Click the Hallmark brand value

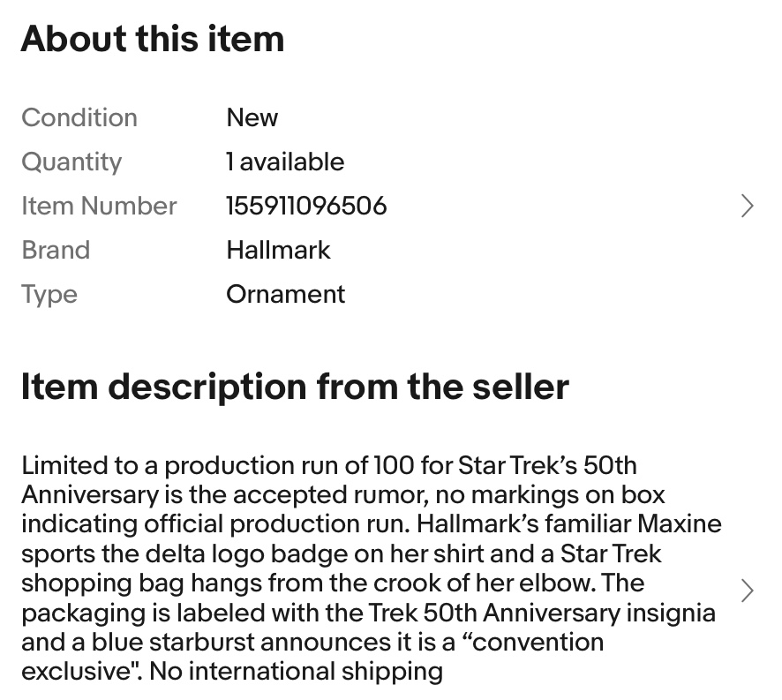coord(278,250)
